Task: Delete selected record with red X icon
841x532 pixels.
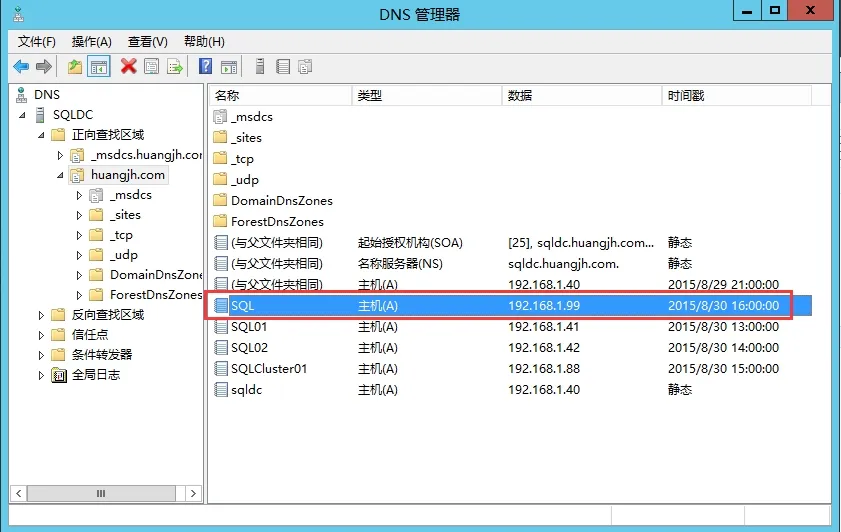Action: point(129,66)
